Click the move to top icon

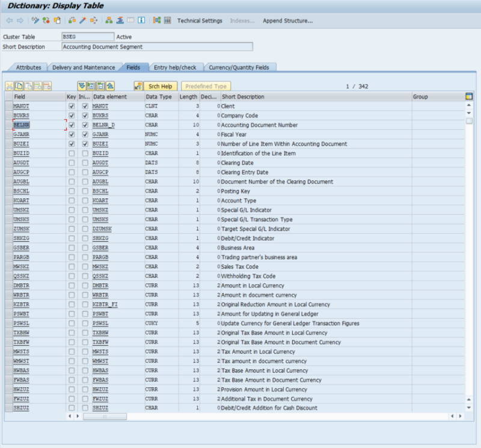click(x=110, y=85)
